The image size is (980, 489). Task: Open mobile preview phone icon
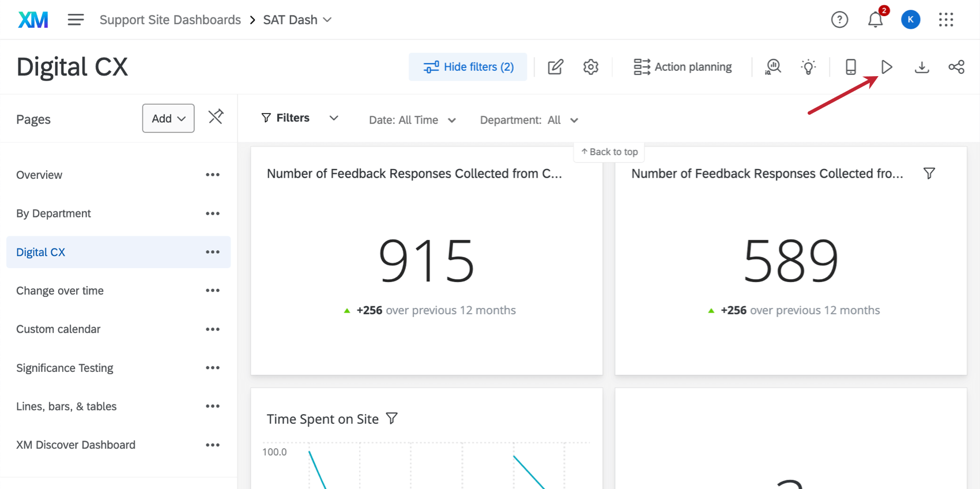pyautogui.click(x=850, y=67)
